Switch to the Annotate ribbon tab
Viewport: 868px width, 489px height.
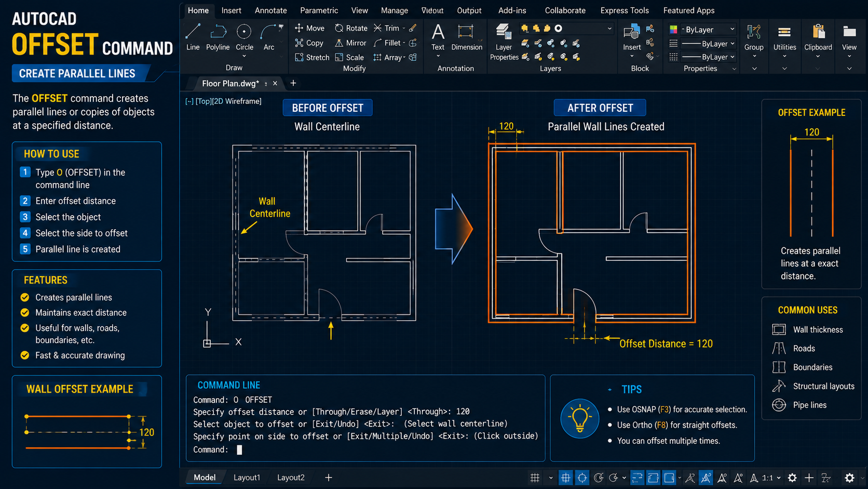pos(270,10)
